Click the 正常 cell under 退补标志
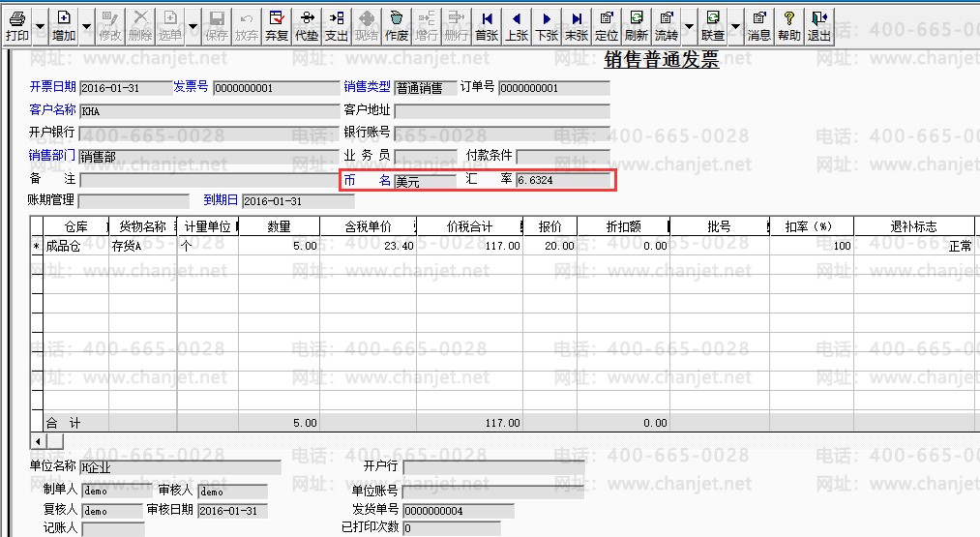Viewport: 980px width, 537px height. [914, 246]
